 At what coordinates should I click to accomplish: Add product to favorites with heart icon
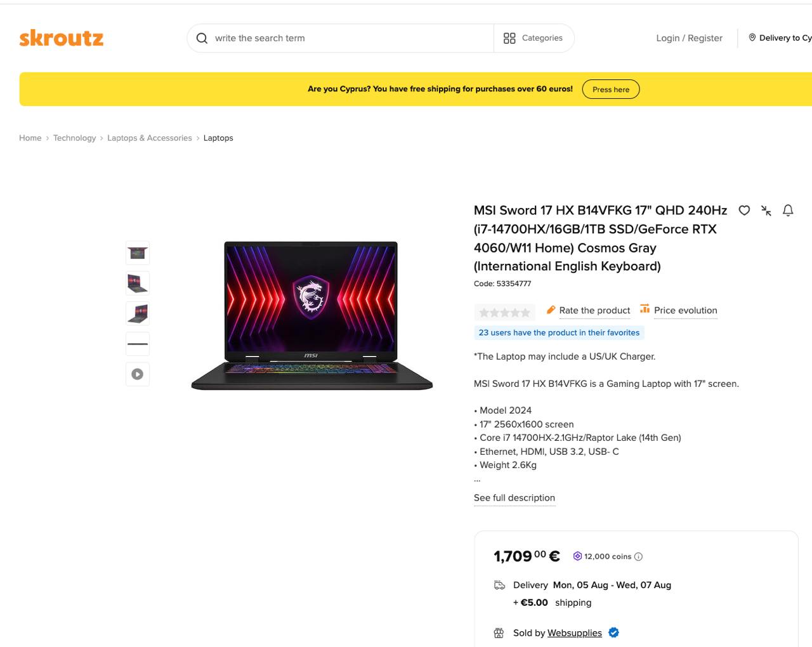pyautogui.click(x=744, y=211)
